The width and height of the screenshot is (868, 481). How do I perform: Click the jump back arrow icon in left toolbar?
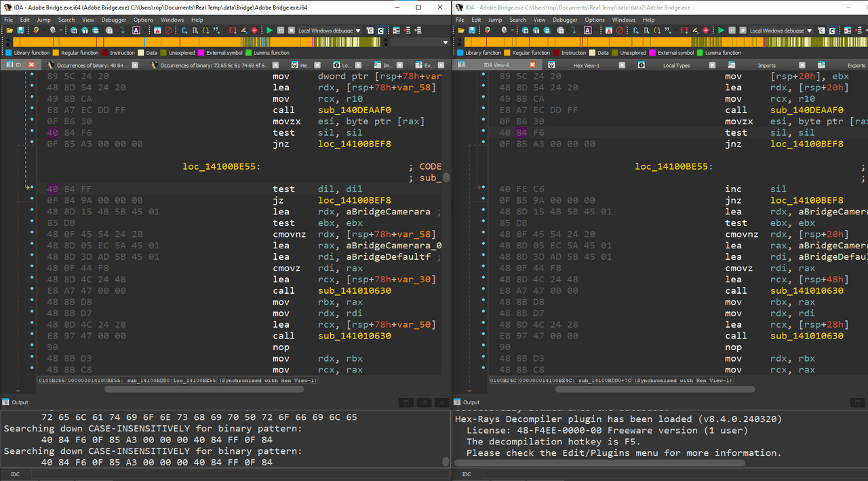[x=35, y=31]
